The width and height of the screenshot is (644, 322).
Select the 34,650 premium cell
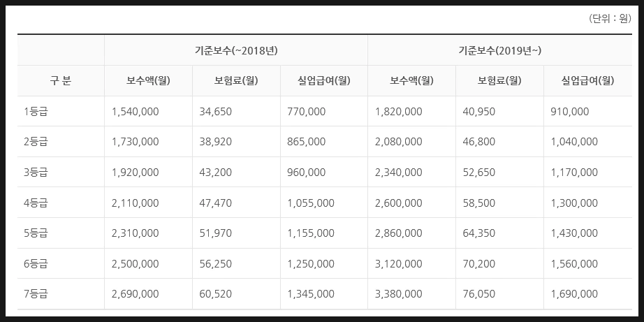pos(236,111)
